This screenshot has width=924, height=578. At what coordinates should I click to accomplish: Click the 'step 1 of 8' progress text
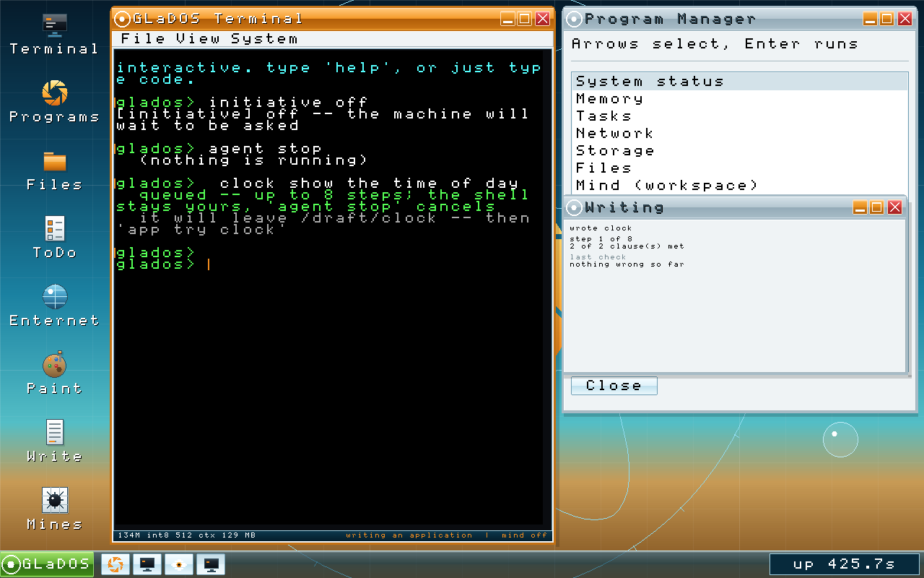(601, 239)
